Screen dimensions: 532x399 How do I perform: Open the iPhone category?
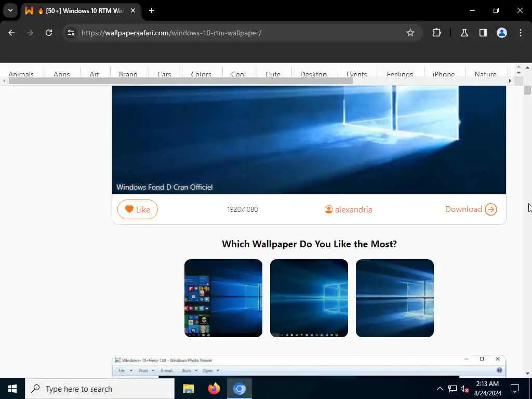point(444,74)
